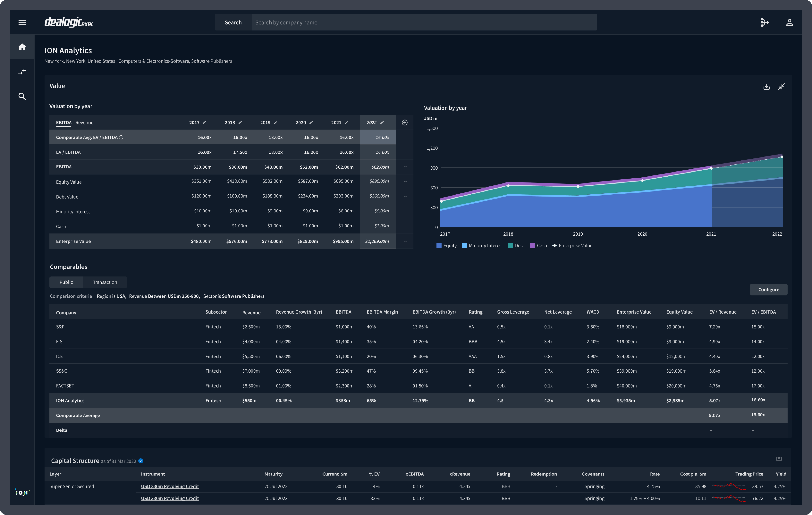The image size is (812, 515).
Task: Click the home icon in sidebar
Action: (x=22, y=47)
